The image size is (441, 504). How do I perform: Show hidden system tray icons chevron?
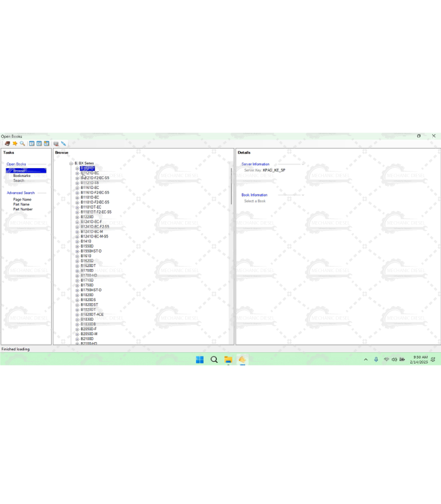pos(365,360)
